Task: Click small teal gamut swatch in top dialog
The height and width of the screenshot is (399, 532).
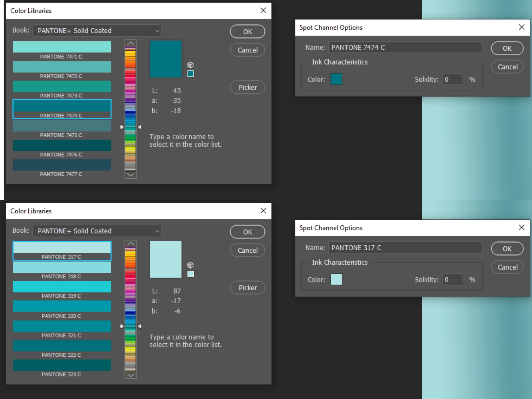Action: 191,74
